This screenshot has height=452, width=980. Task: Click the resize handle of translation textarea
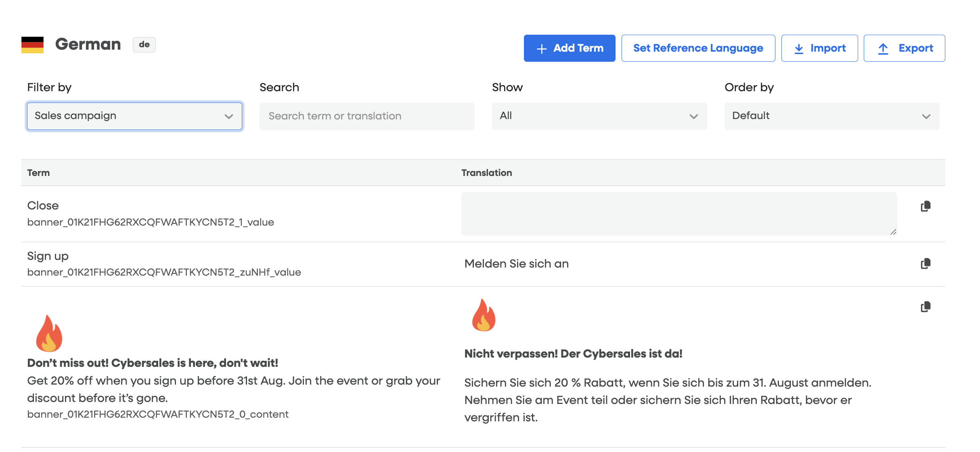(893, 232)
